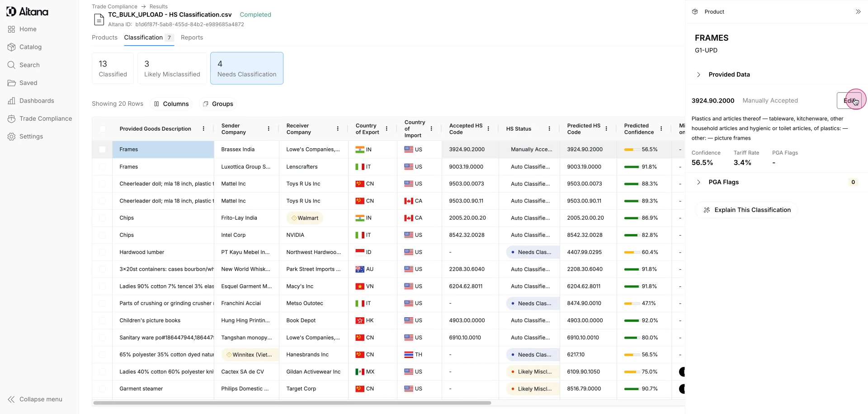The height and width of the screenshot is (414, 868).
Task: Click the Saved folder icon
Action: (12, 83)
